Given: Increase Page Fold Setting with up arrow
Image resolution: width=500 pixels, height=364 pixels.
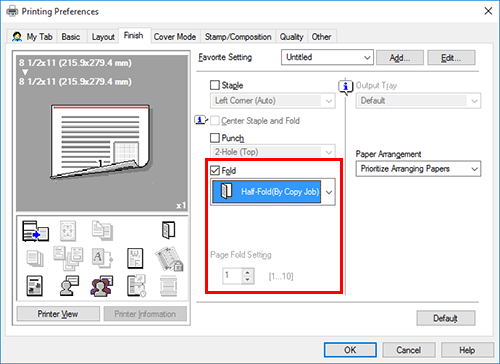Looking at the screenshot, I should click(247, 272).
